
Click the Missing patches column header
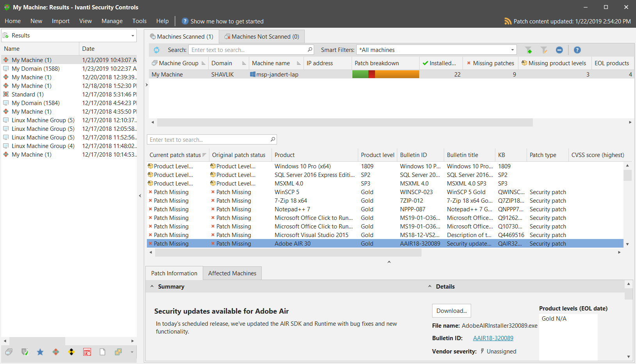coord(490,63)
